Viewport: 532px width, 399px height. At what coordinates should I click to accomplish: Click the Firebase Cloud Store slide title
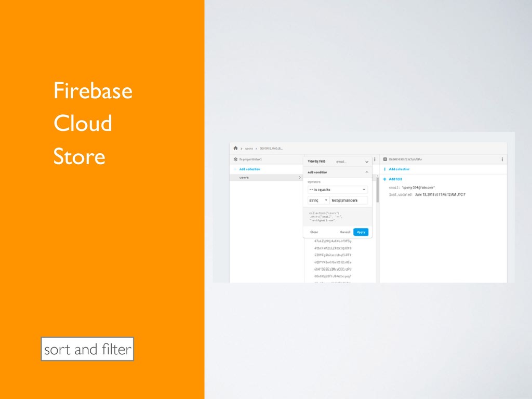click(92, 124)
